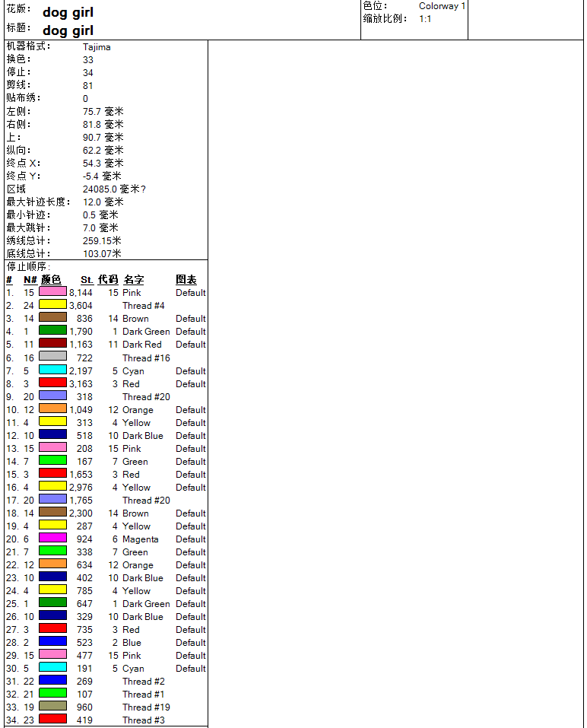This screenshot has height=728, width=587.
Task: Click the 1:1 zoom ratio value
Action: click(425, 19)
